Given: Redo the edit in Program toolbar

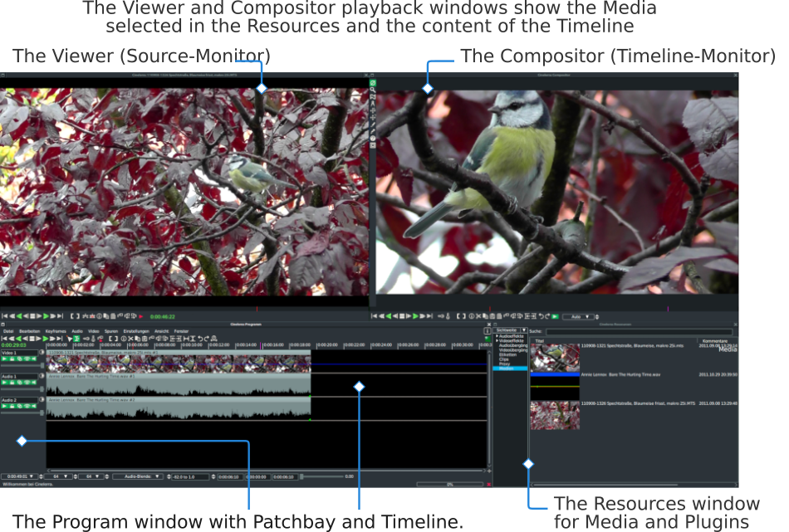Looking at the screenshot, I should (207, 339).
